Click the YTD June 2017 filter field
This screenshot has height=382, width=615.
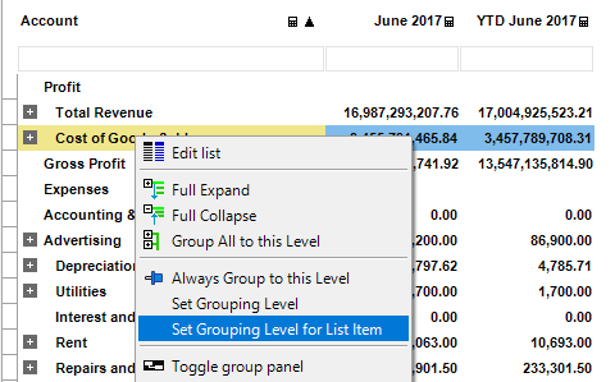526,59
